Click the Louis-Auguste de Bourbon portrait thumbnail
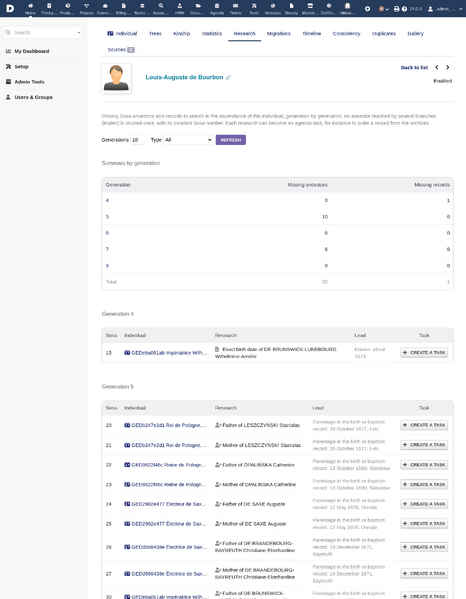466x599 pixels. click(x=116, y=78)
